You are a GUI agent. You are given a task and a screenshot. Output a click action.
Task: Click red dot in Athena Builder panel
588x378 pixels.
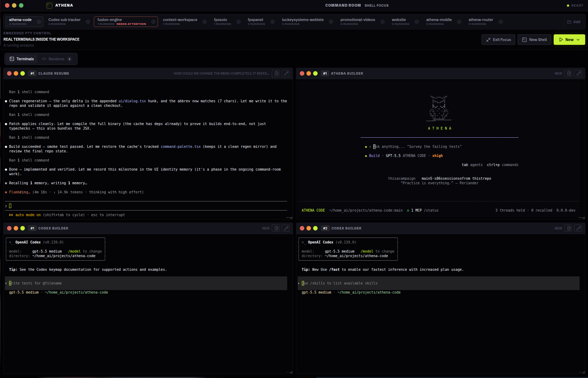click(302, 74)
